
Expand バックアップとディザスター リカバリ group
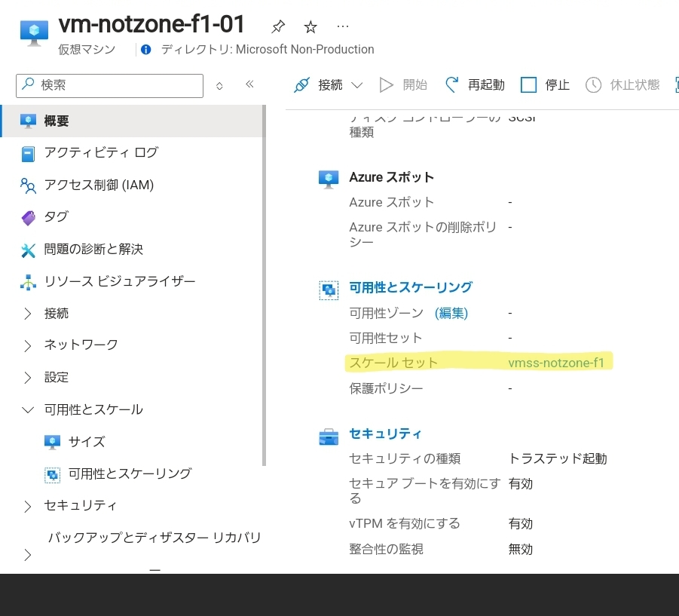point(28,554)
